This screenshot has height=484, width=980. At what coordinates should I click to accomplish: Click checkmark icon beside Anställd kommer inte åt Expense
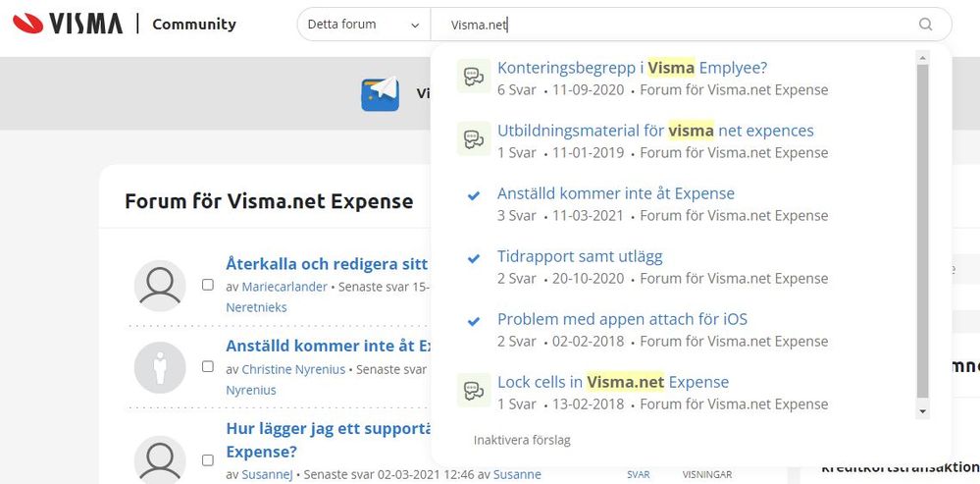tap(474, 195)
